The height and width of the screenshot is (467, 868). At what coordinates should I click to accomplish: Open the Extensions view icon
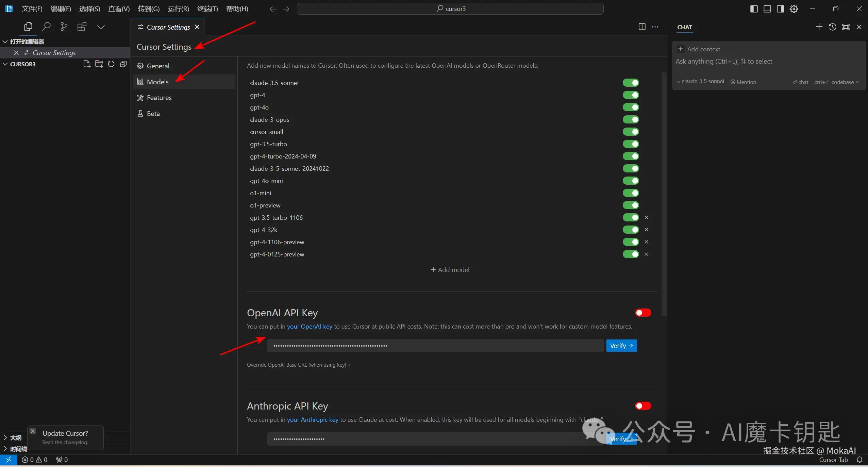coord(82,27)
